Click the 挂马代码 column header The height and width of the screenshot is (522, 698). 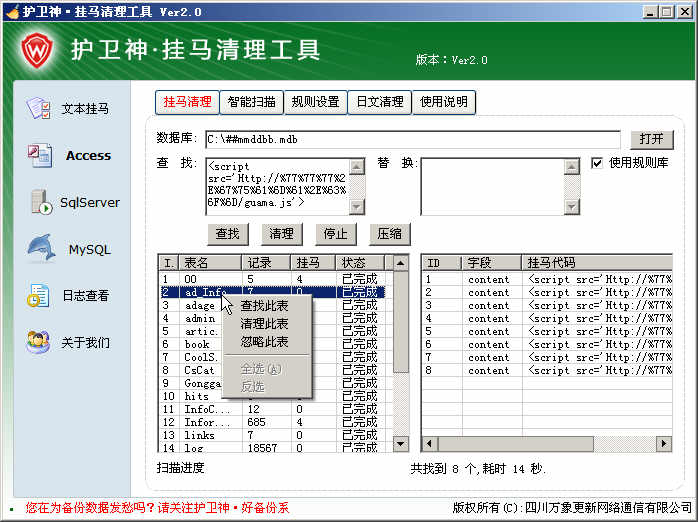pyautogui.click(x=597, y=263)
